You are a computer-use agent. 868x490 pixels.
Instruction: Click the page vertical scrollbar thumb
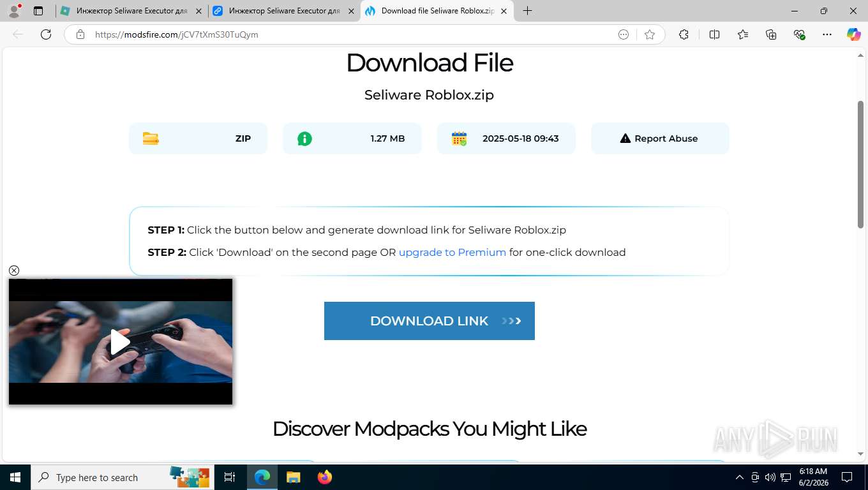(x=860, y=164)
